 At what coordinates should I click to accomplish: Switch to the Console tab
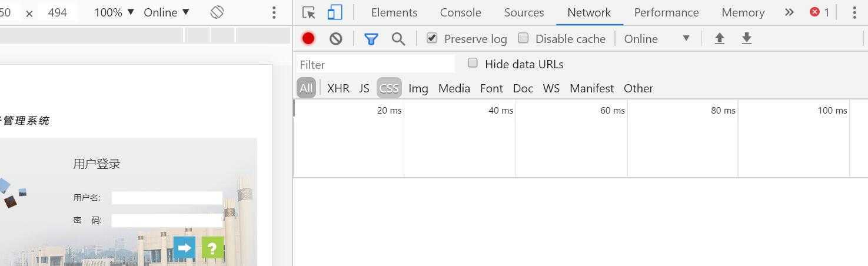click(460, 12)
